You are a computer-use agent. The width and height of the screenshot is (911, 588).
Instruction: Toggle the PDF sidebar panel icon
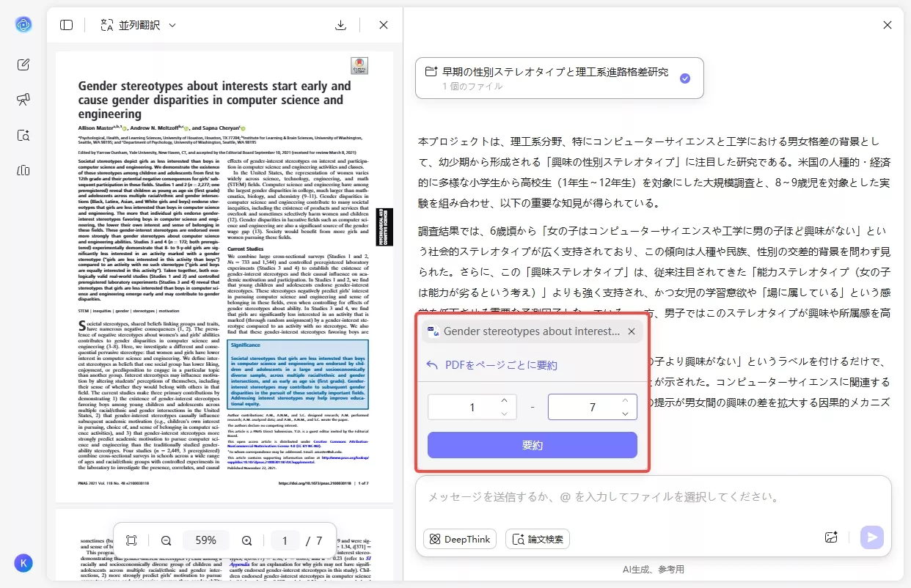[66, 24]
